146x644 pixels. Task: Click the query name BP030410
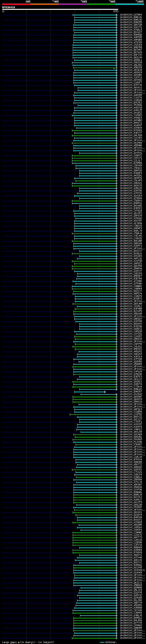[x=8, y=8]
